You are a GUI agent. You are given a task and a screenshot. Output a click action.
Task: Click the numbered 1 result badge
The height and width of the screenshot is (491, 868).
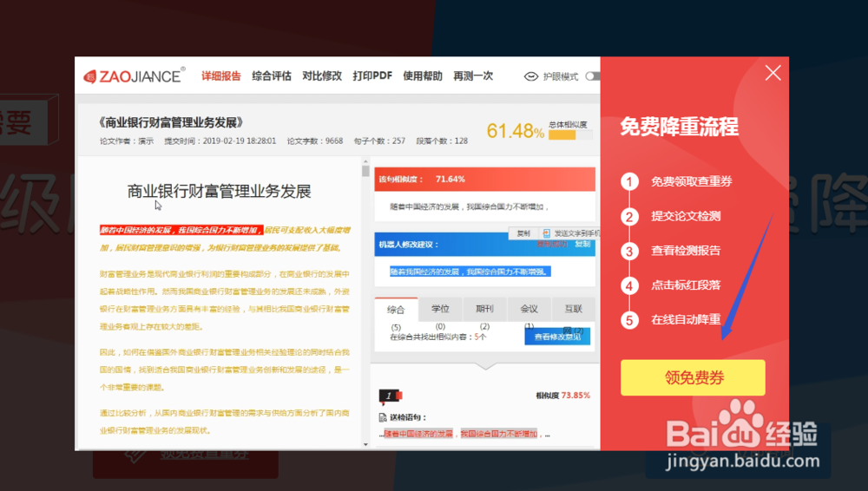390,396
